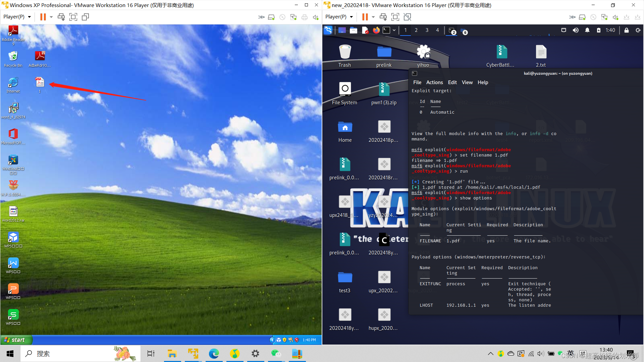Show hidden tray icons on host taskbar
This screenshot has height=362, width=644.
pos(490,354)
